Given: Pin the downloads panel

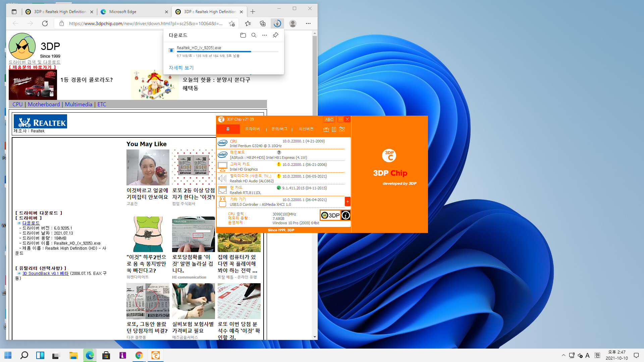Looking at the screenshot, I should (275, 35).
